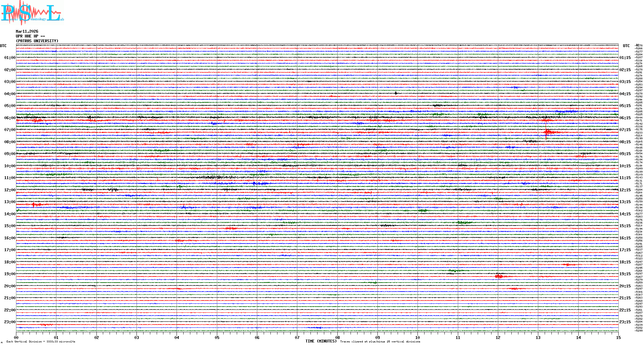This screenshot has height=346, width=644.
Task: Click the Mar11,2026 date text
Action: point(27,31)
